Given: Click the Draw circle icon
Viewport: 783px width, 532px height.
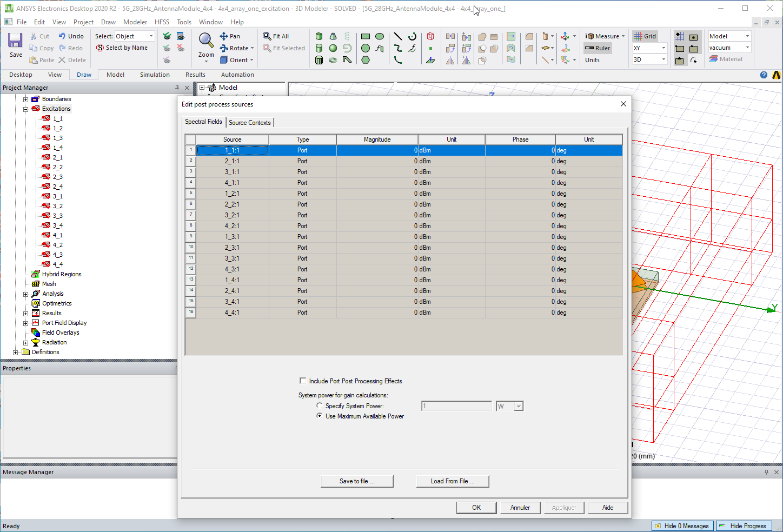Looking at the screenshot, I should (366, 48).
